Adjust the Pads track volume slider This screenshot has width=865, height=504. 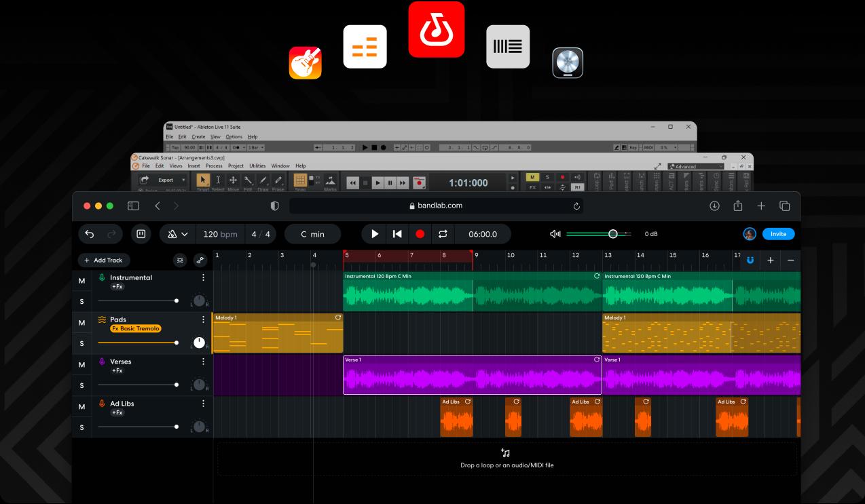click(x=177, y=343)
